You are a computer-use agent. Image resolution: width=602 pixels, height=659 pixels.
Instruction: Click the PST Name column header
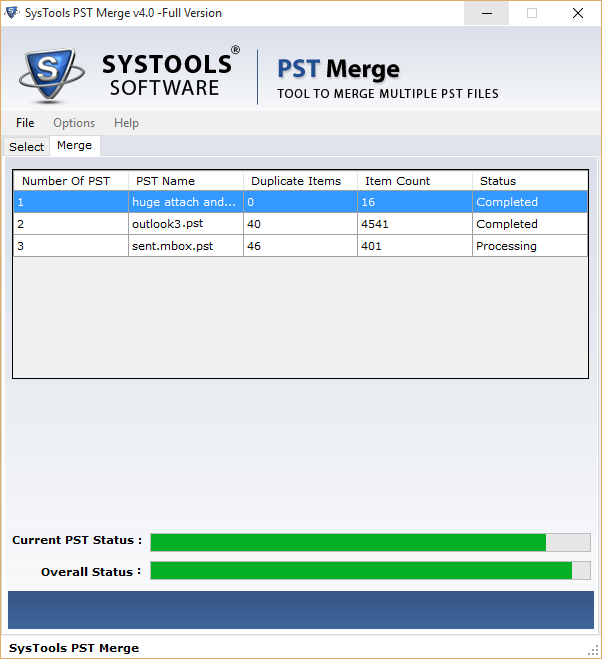coord(186,181)
